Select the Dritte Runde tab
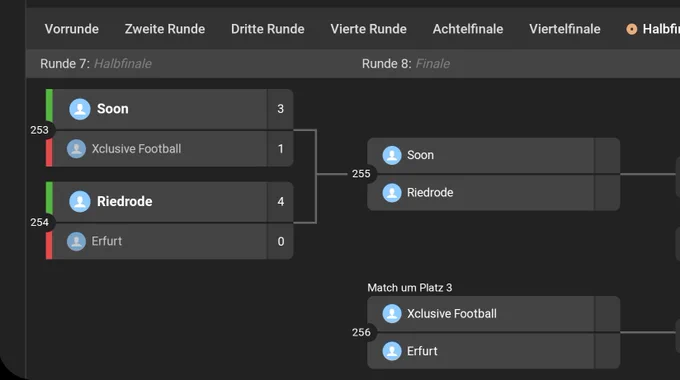Image resolution: width=680 pixels, height=380 pixels. pos(268,29)
